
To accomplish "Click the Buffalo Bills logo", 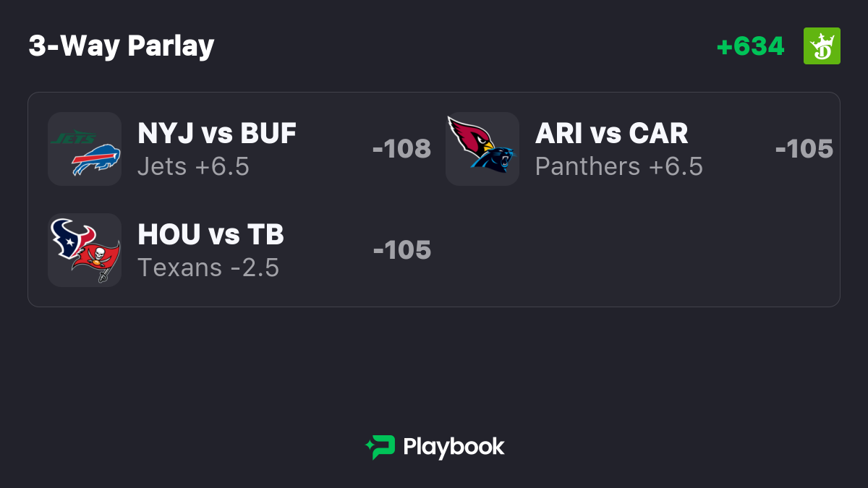I will (x=96, y=160).
